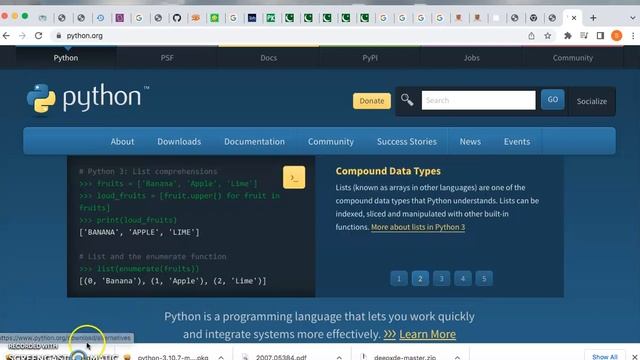
Task: Show carousel slide 2
Action: (x=420, y=279)
